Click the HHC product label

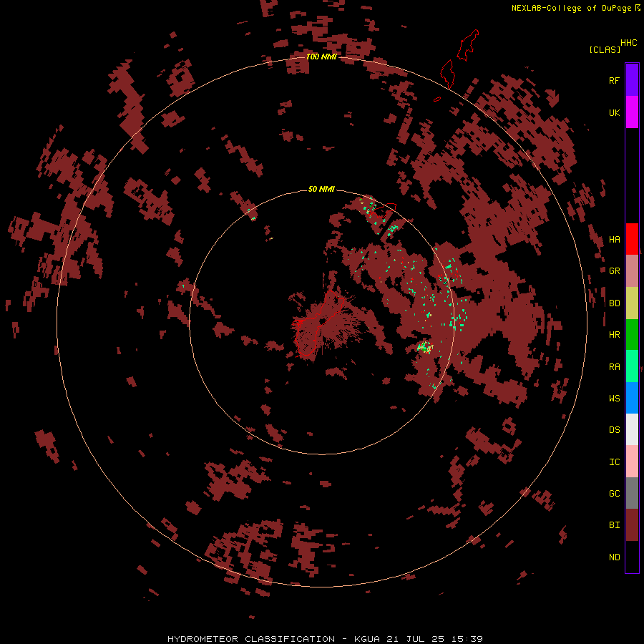[629, 43]
